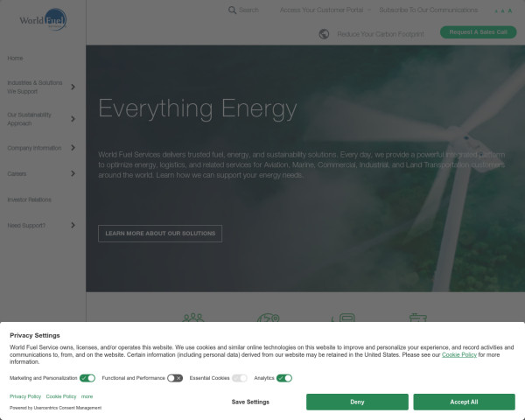
Task: Click the Search field in the header
Action: [248, 10]
